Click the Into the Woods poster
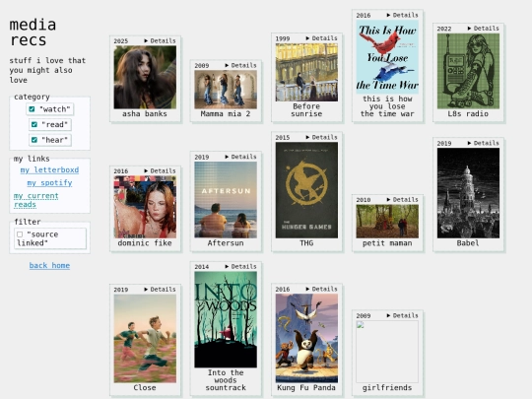Viewport: 532px width, 399px height. click(x=226, y=319)
